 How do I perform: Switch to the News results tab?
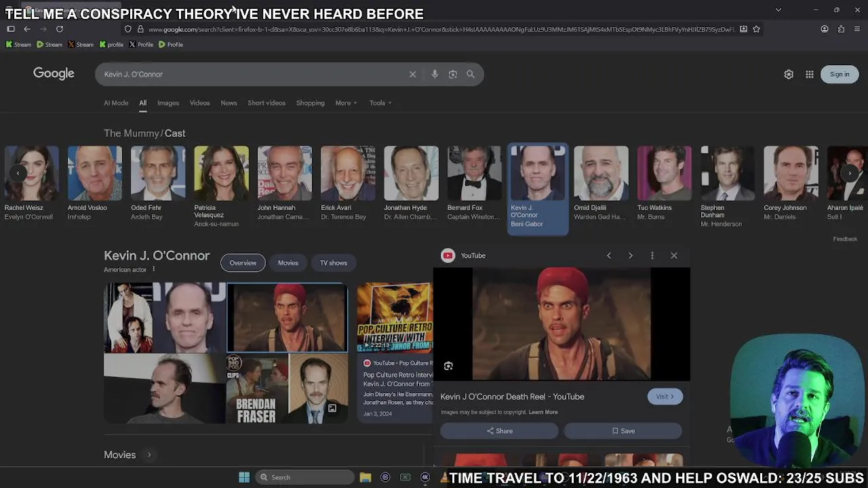click(229, 103)
